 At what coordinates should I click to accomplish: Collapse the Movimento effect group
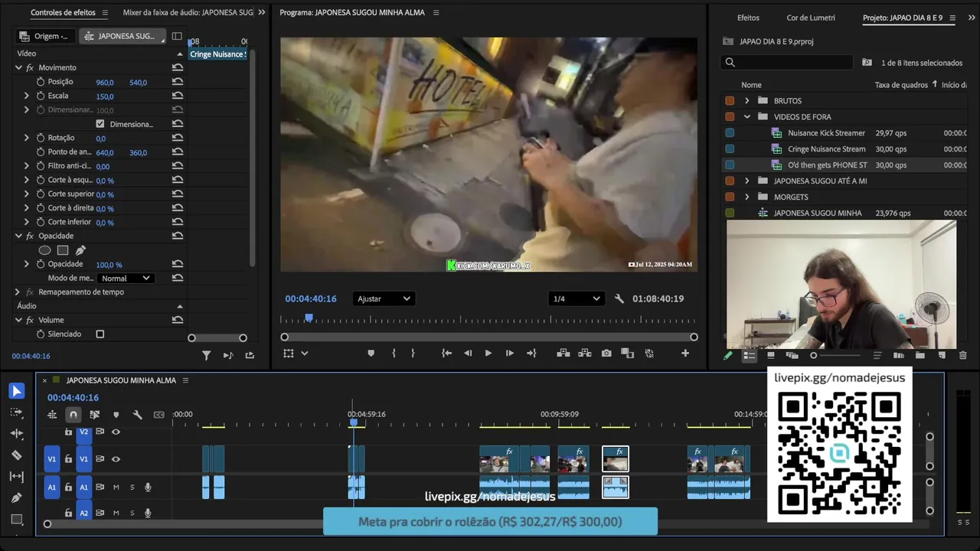click(18, 68)
